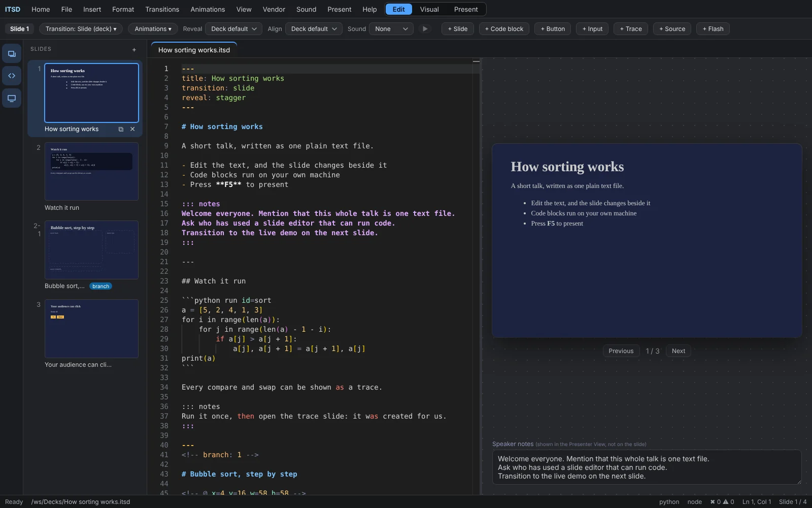The width and height of the screenshot is (812, 508).
Task: Click the '+ Slide' button
Action: point(458,29)
